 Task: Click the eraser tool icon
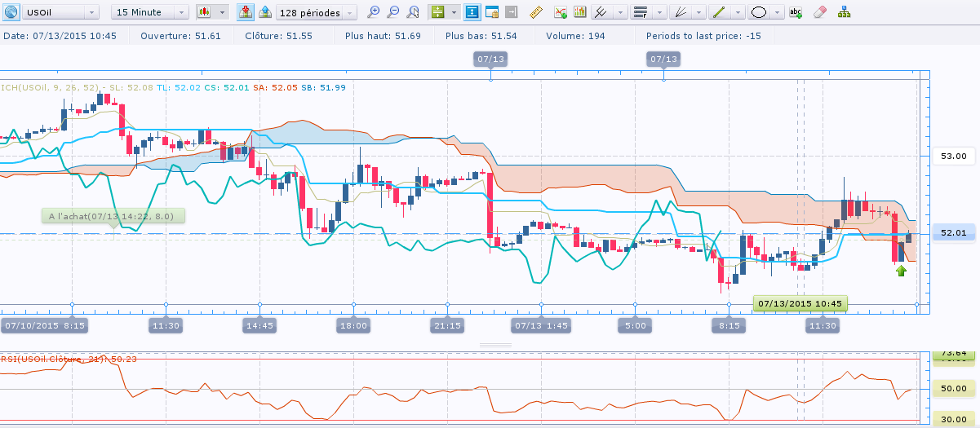[x=821, y=12]
